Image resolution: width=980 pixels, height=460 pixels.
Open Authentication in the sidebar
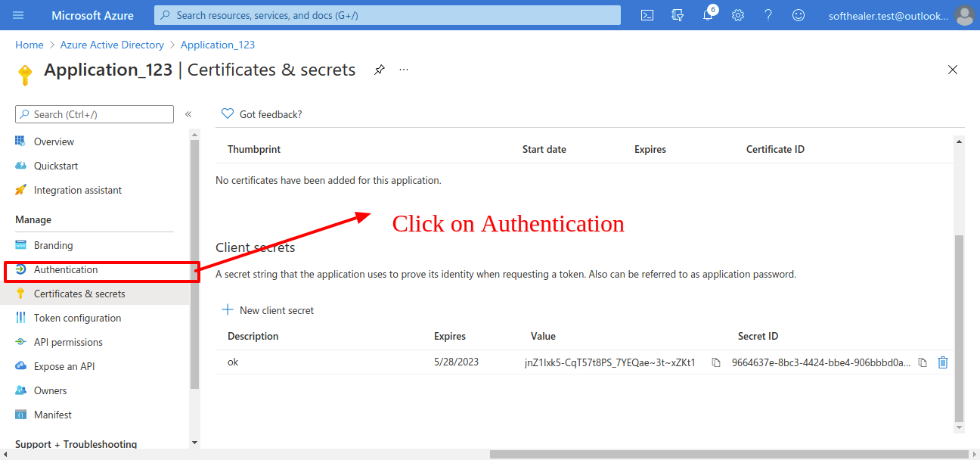tap(66, 269)
